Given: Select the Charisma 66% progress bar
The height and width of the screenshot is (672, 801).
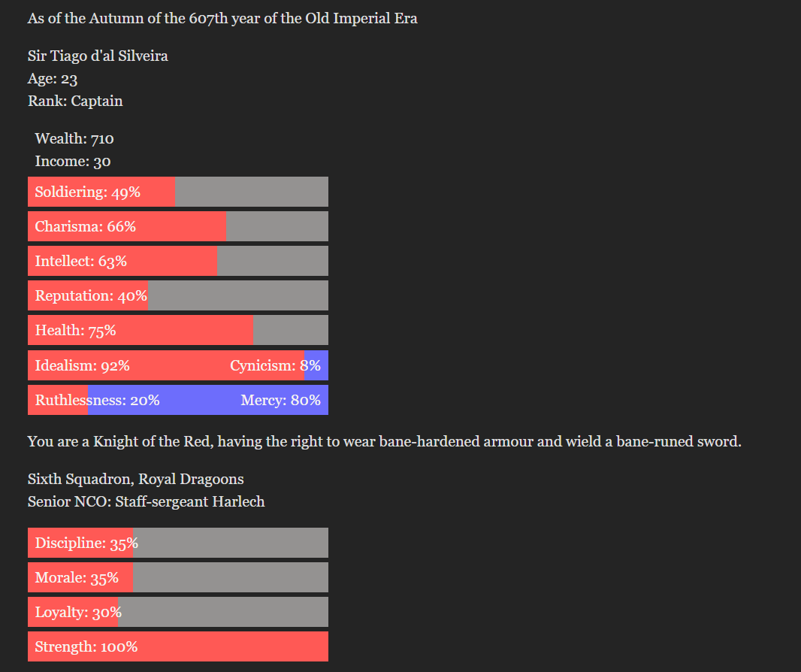Looking at the screenshot, I should coord(177,226).
